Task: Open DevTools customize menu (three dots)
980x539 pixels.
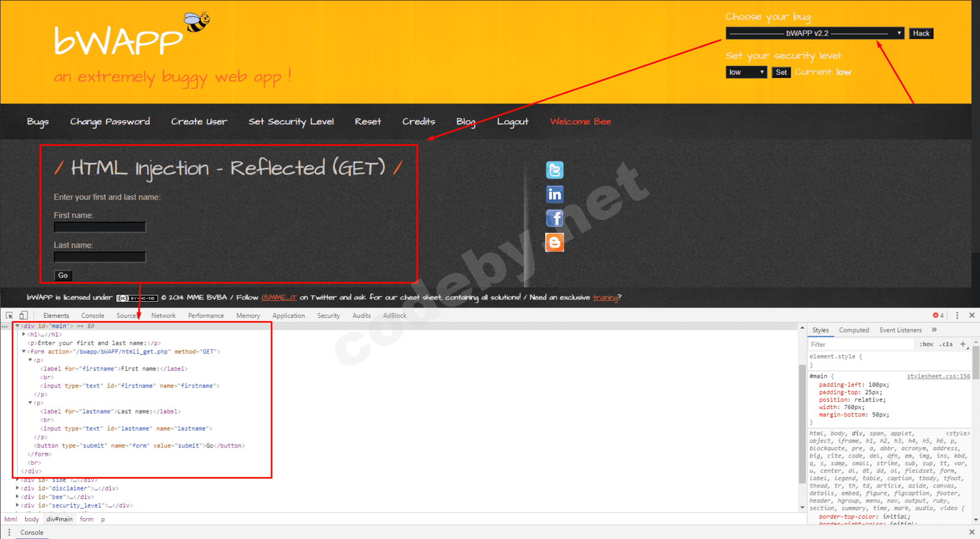Action: point(957,315)
